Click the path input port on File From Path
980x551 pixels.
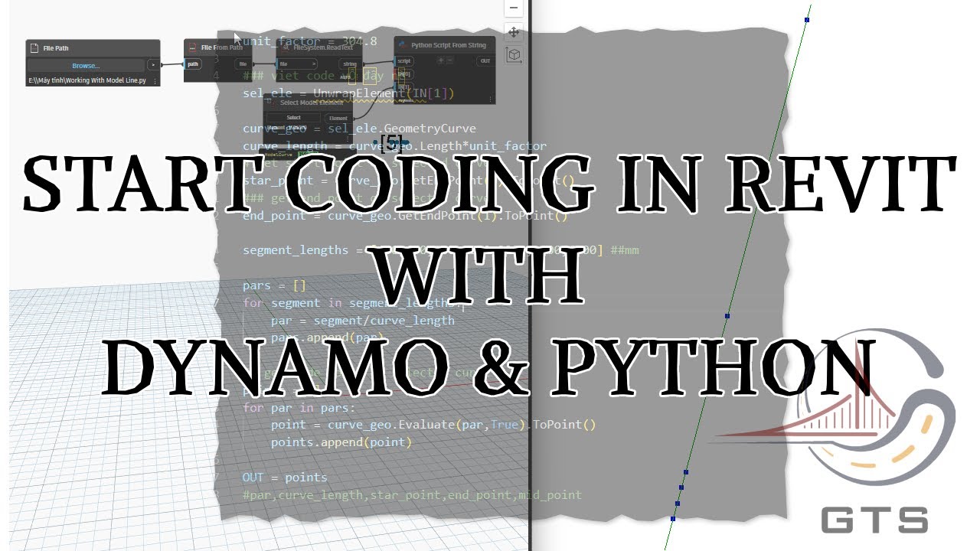(193, 64)
